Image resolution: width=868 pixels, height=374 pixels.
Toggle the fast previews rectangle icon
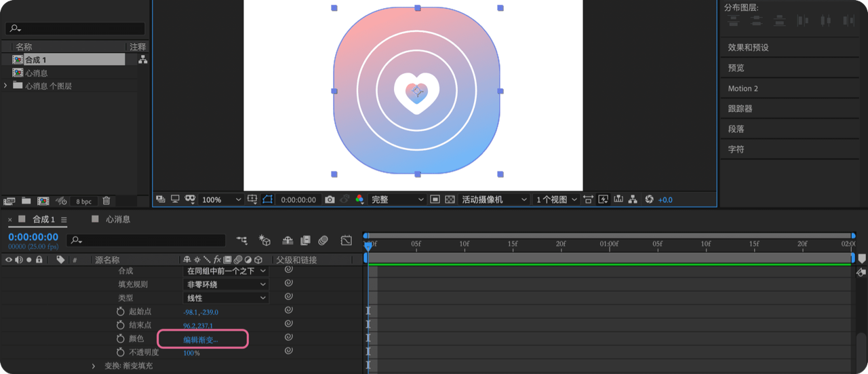[x=435, y=200]
